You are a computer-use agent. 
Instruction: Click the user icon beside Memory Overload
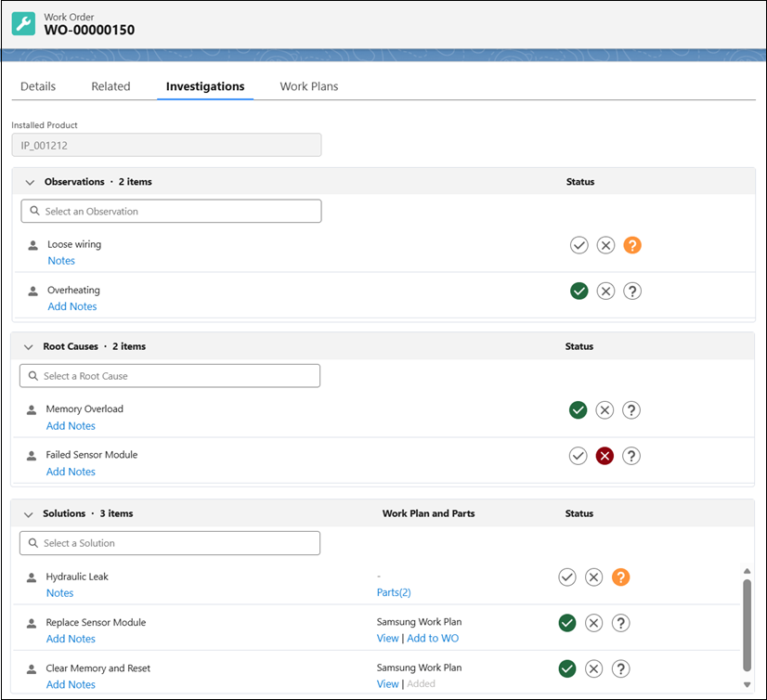pos(32,410)
